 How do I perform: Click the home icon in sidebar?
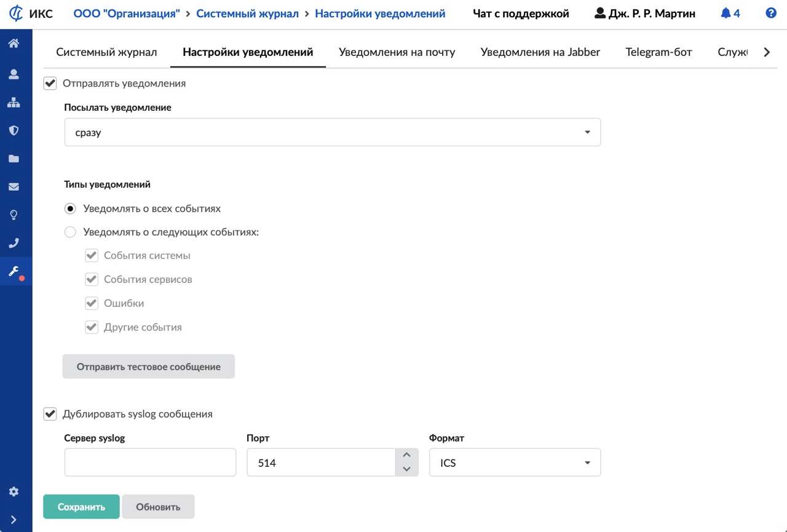click(14, 43)
